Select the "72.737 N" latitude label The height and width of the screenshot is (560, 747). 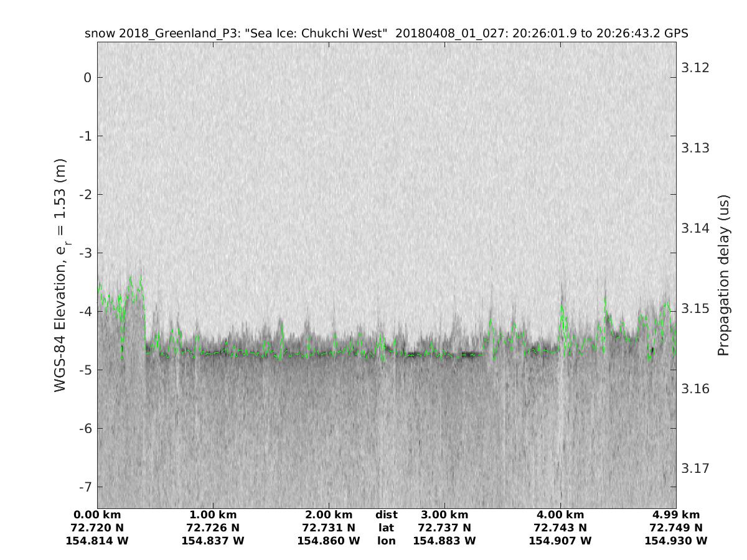click(444, 528)
